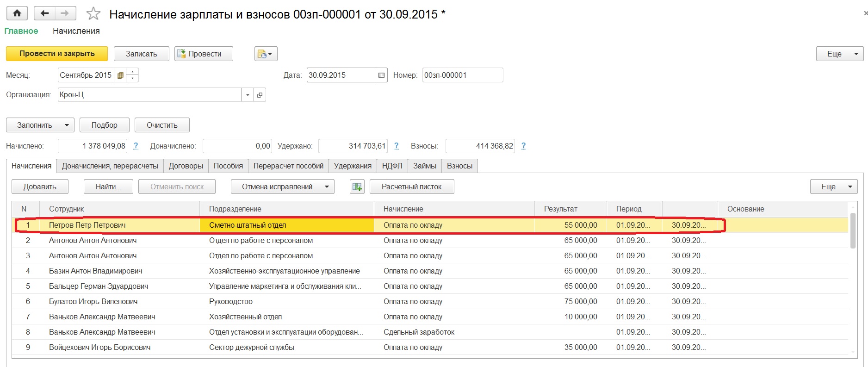This screenshot has width=868, height=367.
Task: Show help for Удержано total
Action: click(396, 146)
